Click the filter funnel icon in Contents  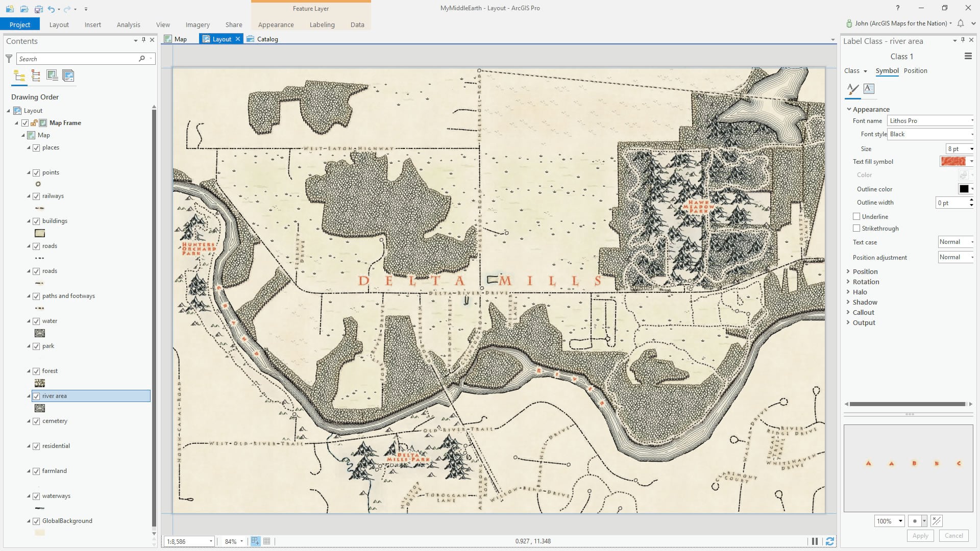tap(9, 59)
